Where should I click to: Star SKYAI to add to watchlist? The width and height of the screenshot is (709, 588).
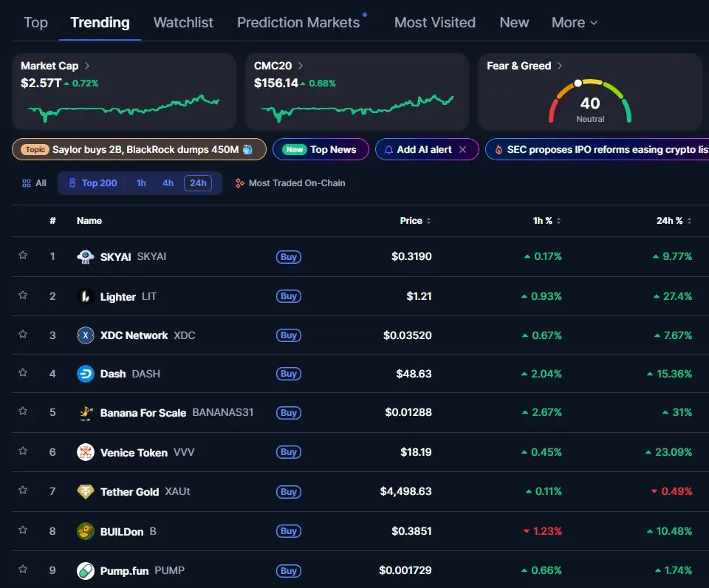[x=23, y=255]
